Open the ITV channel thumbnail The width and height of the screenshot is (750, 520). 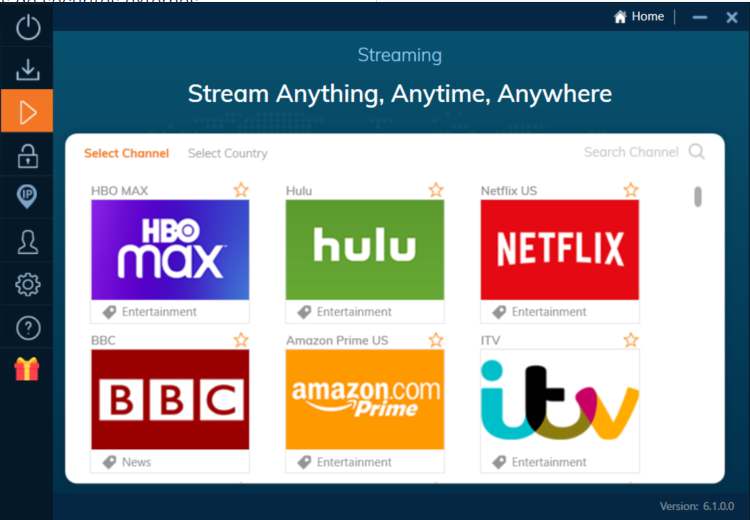560,399
